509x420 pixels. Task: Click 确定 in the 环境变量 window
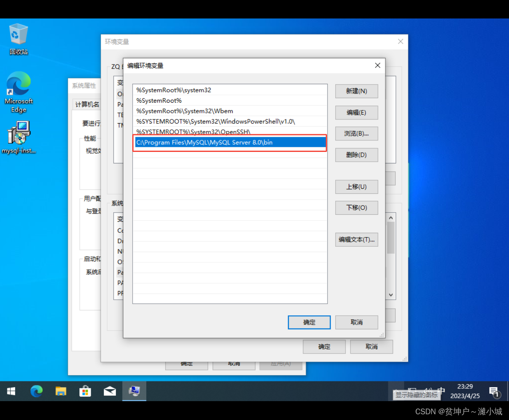tap(324, 347)
